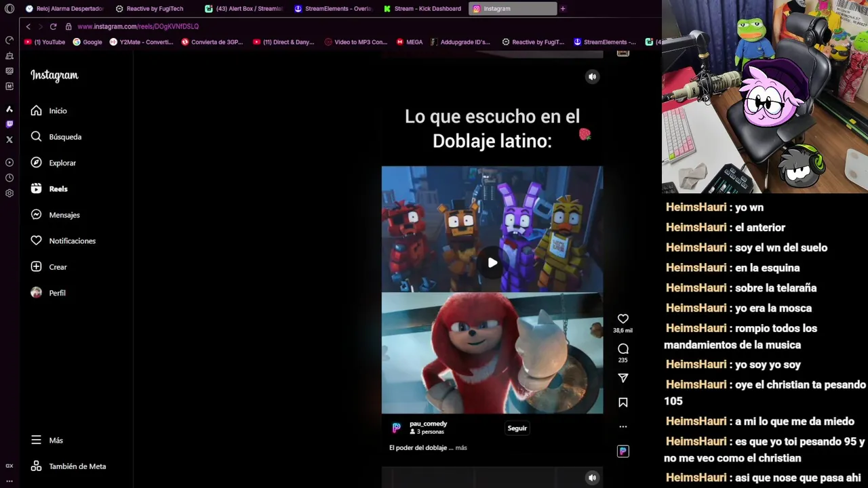The width and height of the screenshot is (868, 488).
Task: Open Reactive by FugiTech bookmark
Action: coord(533,42)
